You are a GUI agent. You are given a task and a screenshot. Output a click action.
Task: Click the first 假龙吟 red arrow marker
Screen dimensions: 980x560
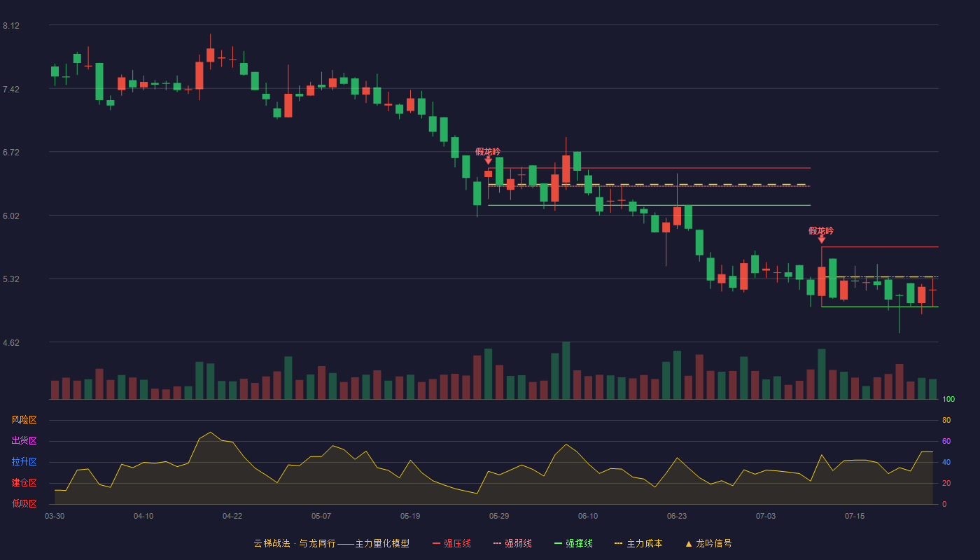pyautogui.click(x=488, y=160)
